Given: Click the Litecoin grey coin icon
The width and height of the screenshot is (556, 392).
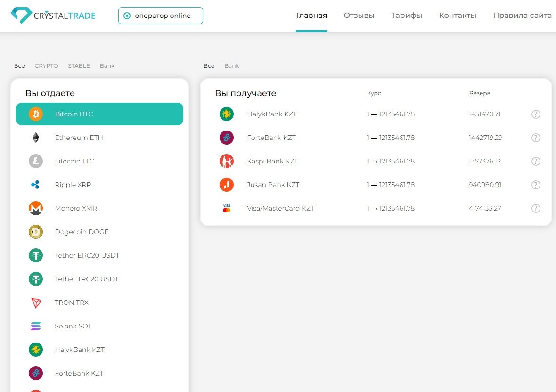Looking at the screenshot, I should [36, 161].
